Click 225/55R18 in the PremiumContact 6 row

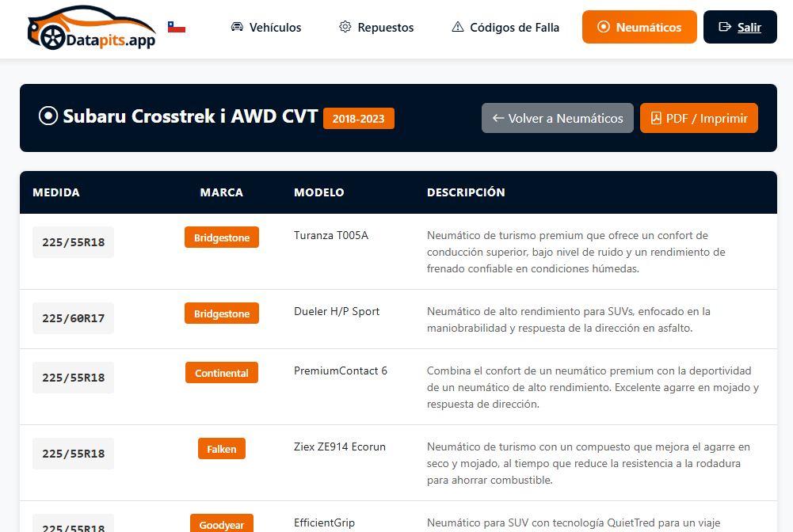click(74, 378)
